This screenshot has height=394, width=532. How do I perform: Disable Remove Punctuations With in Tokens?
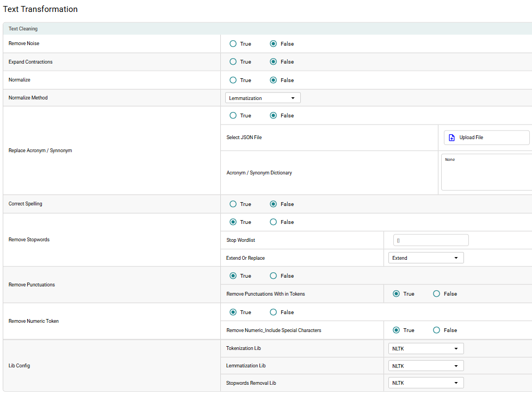(x=436, y=294)
